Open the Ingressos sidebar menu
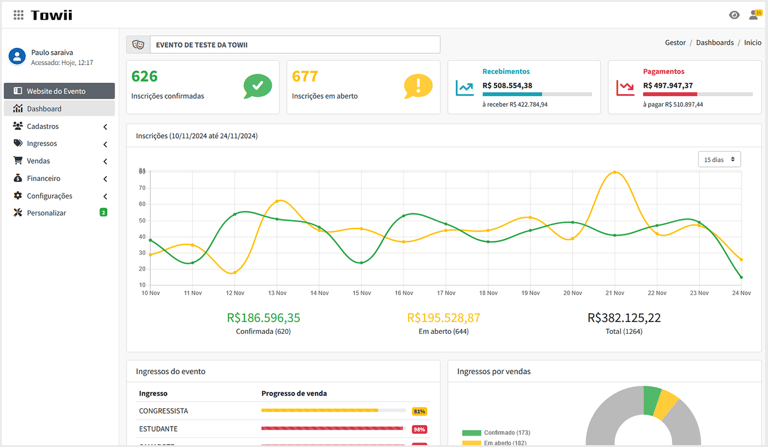 point(59,143)
